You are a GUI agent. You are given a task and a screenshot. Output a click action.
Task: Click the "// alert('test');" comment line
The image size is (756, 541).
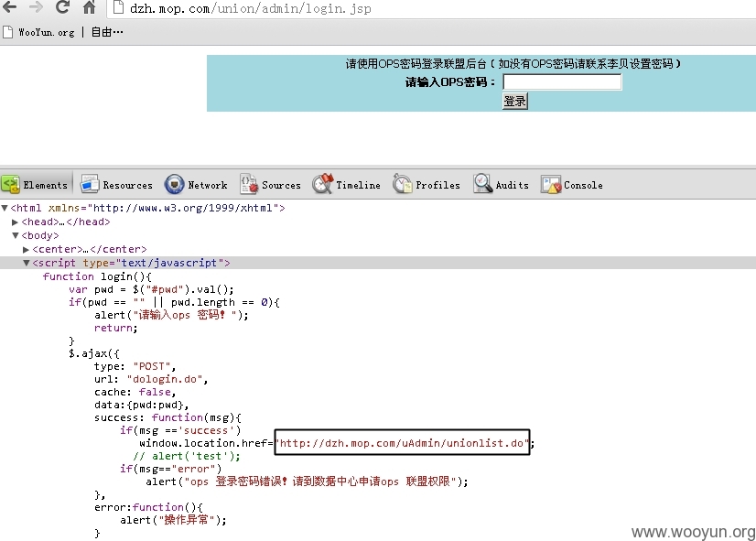click(186, 456)
